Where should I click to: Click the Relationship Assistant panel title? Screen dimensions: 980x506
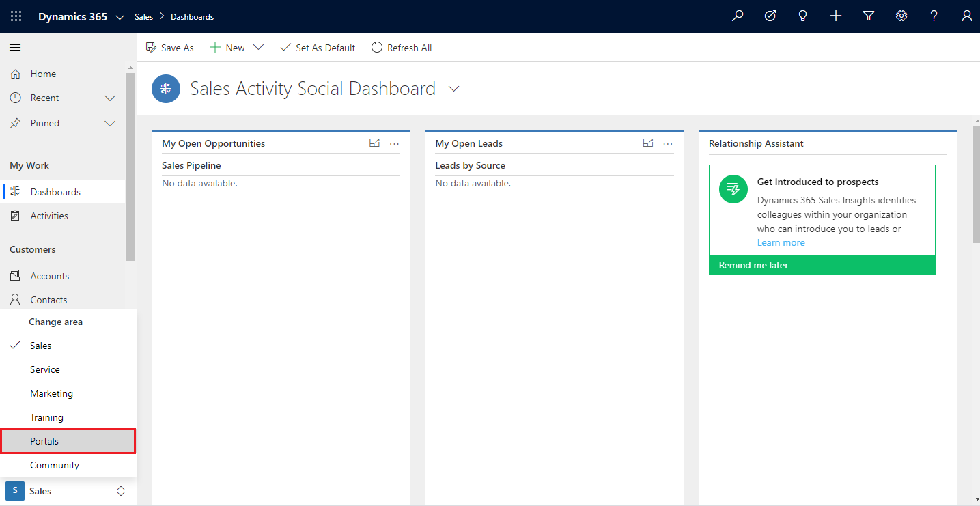pos(756,143)
